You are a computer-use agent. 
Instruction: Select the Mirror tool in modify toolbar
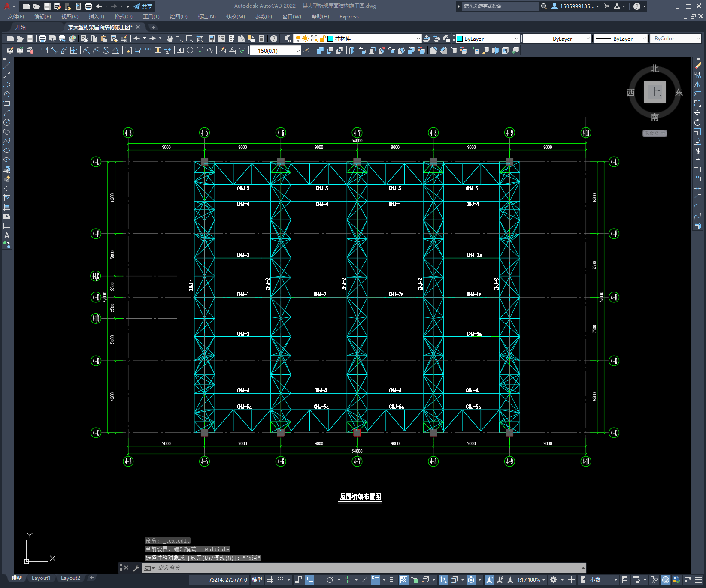697,84
